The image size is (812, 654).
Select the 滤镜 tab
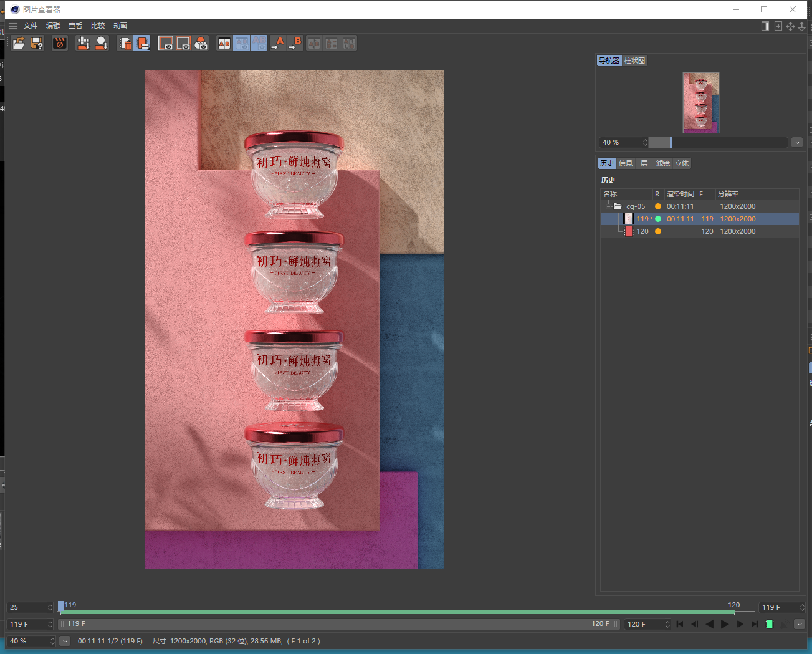(x=663, y=163)
